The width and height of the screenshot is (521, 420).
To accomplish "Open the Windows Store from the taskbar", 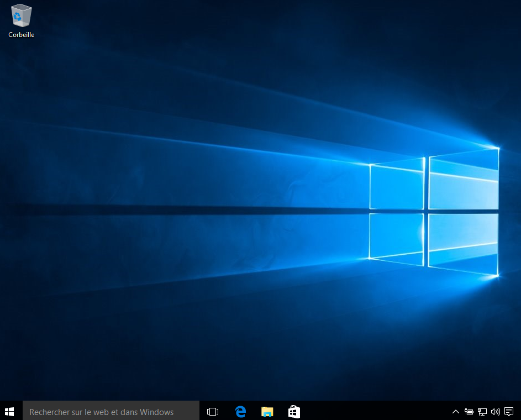I will pyautogui.click(x=294, y=412).
